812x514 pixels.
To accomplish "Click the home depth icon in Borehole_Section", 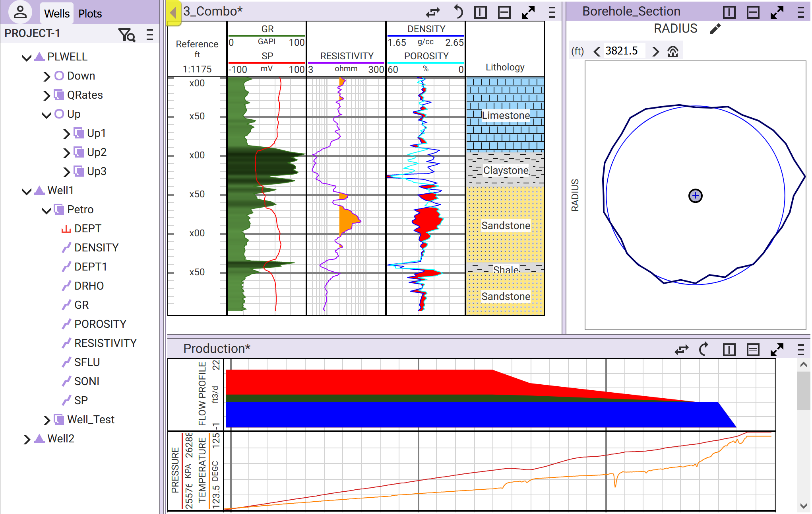I will [x=673, y=51].
